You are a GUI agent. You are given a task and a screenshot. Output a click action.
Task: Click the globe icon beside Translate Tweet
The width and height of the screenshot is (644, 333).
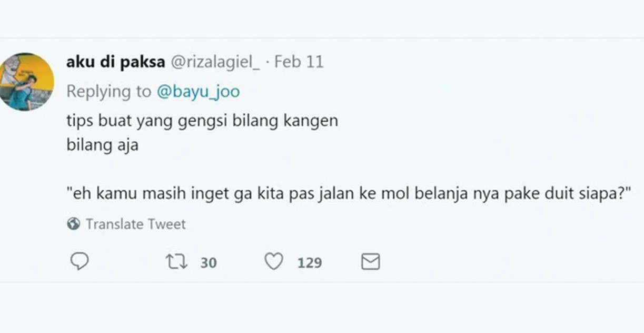click(74, 224)
